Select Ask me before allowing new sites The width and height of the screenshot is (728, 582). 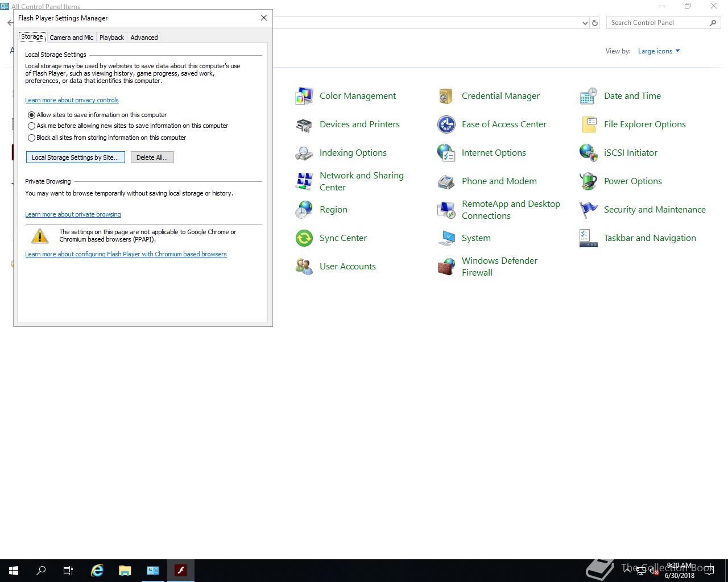pyautogui.click(x=31, y=126)
